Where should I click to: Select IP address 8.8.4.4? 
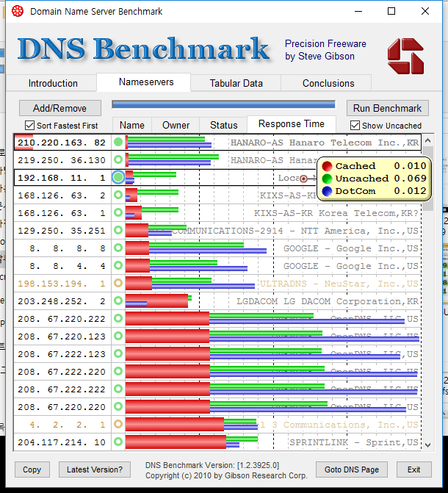[x=68, y=266]
